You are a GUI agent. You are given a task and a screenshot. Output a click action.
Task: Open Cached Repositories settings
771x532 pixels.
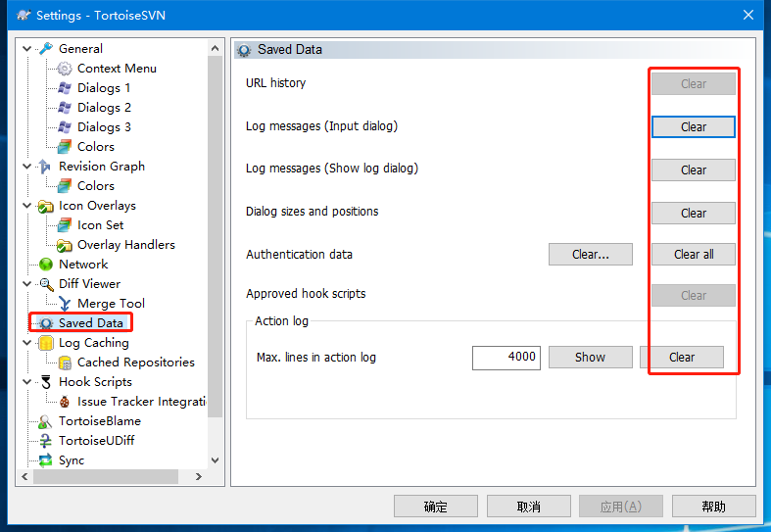(136, 363)
